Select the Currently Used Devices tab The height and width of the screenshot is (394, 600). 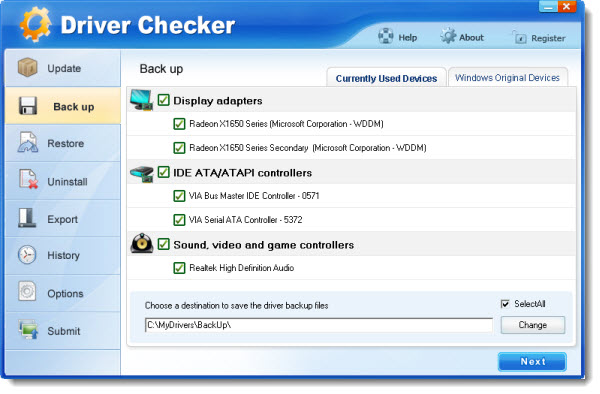[x=386, y=78]
